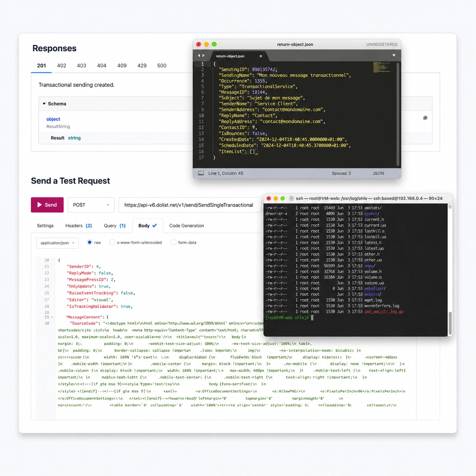Click "Line 1, Column 45" in status bar

coord(226,173)
